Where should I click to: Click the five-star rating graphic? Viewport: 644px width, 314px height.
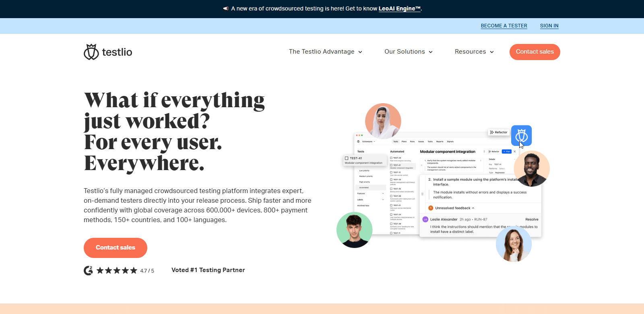[x=117, y=270]
